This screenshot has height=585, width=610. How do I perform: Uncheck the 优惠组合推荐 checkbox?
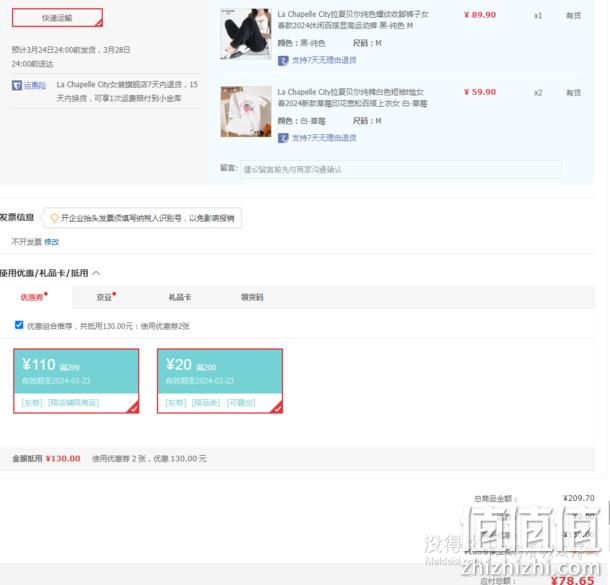[x=19, y=325]
